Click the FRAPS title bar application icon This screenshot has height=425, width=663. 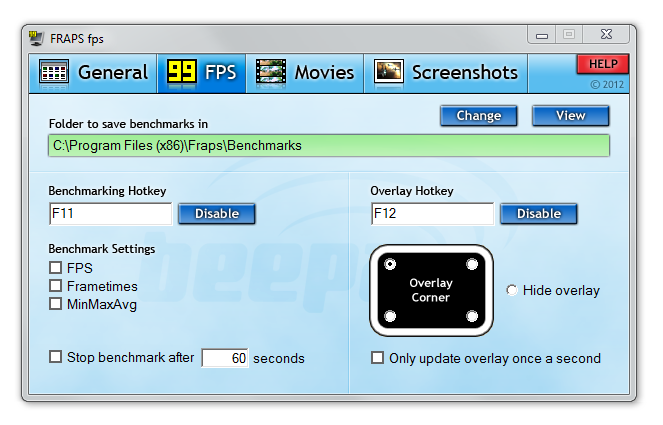tap(36, 38)
